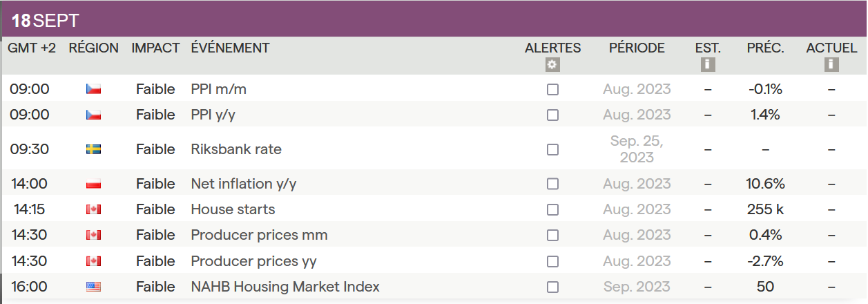
Task: Enable alert checkbox for PPI m/m
Action: click(x=552, y=90)
